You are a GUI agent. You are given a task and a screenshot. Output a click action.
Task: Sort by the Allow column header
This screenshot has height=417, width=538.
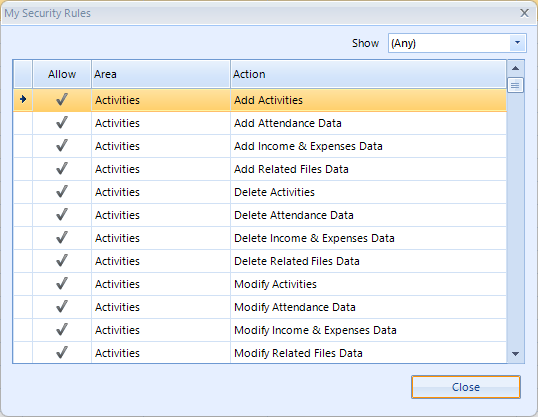tap(62, 74)
